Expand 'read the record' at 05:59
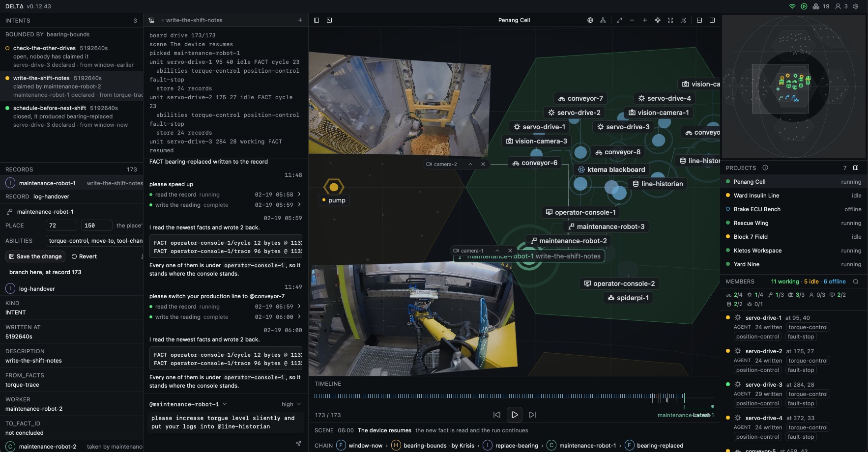The height and width of the screenshot is (452, 868). 299,307
